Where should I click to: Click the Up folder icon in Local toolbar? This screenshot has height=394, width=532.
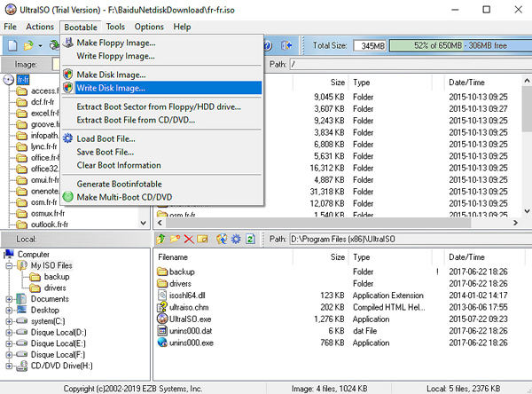(x=162, y=239)
